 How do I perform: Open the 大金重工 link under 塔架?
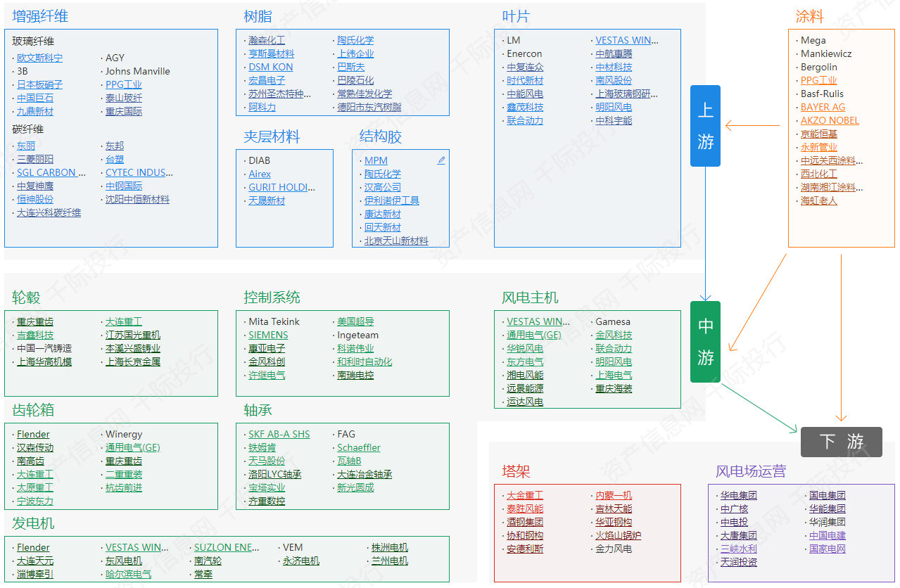tap(525, 495)
